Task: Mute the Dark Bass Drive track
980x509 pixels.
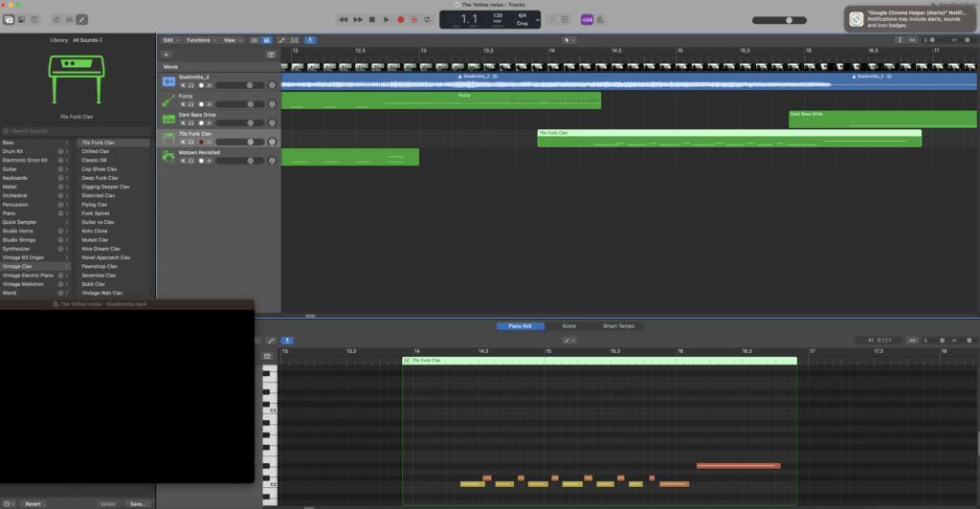Action: (183, 123)
